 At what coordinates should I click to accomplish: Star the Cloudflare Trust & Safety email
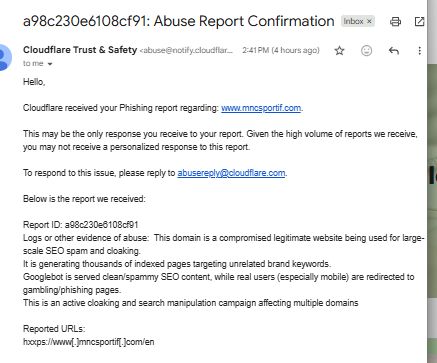tap(339, 51)
